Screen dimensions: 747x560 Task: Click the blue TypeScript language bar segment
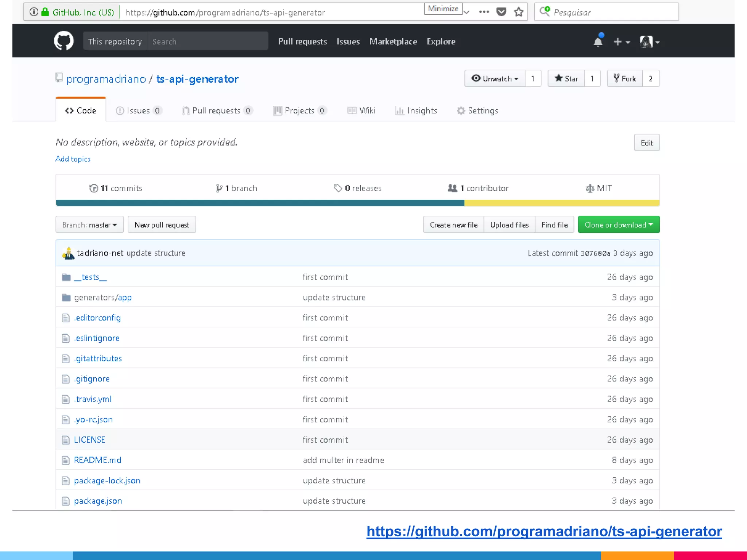coord(260,203)
